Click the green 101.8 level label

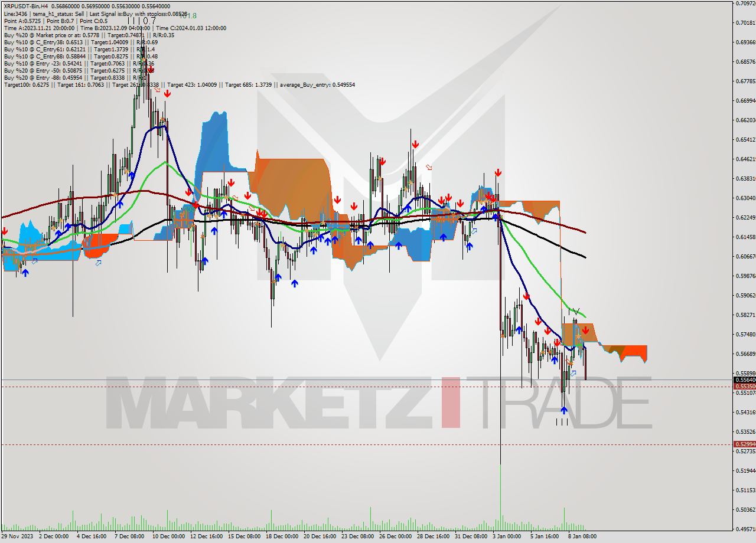(188, 15)
